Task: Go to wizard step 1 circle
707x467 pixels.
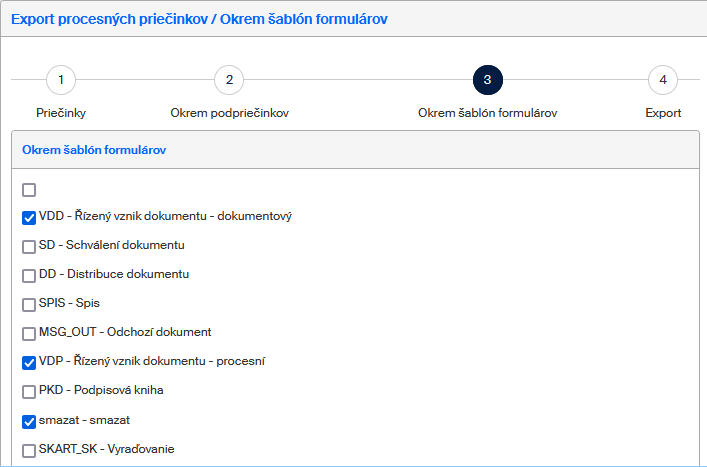Action: [x=61, y=80]
